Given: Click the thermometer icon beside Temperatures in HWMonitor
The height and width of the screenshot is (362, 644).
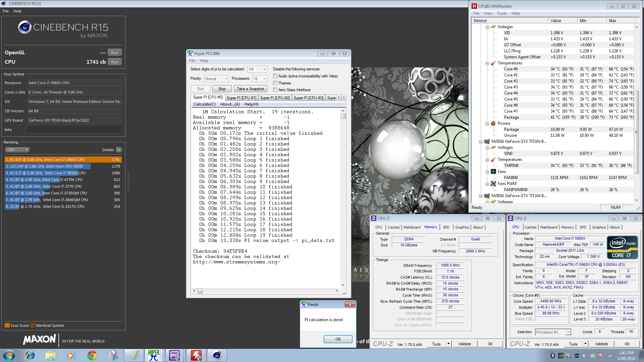Looking at the screenshot, I should point(493,63).
